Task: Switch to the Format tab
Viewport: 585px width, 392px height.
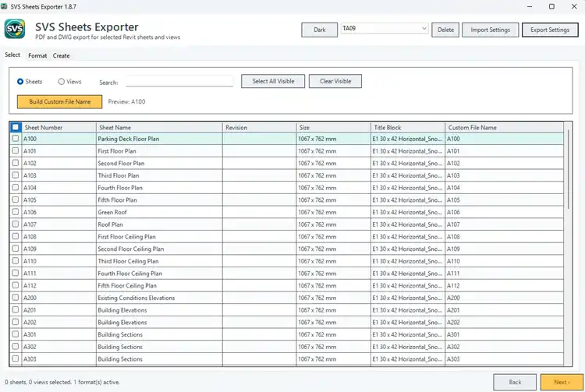Action: pos(37,55)
